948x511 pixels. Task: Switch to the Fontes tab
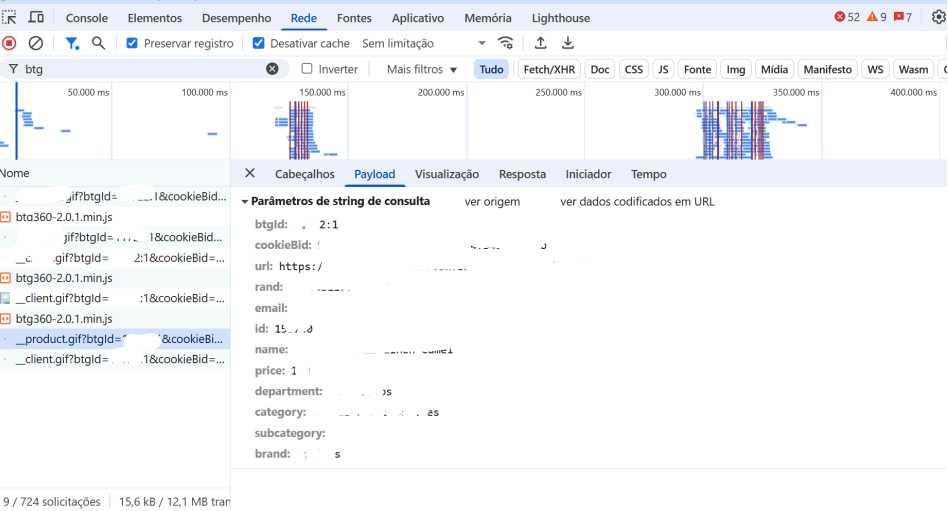click(354, 18)
